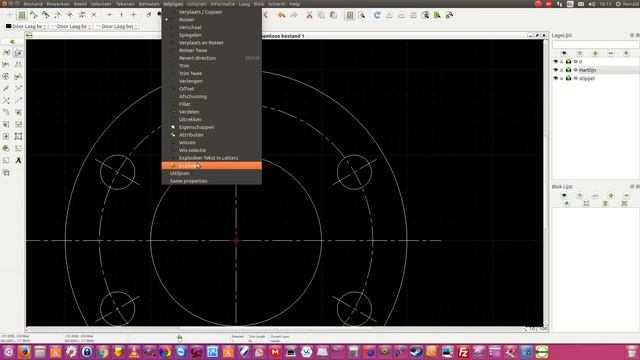Choose 'Explodeer Tekst in Letters' entry
Image resolution: width=640 pixels, height=360 pixels.
coord(211,158)
